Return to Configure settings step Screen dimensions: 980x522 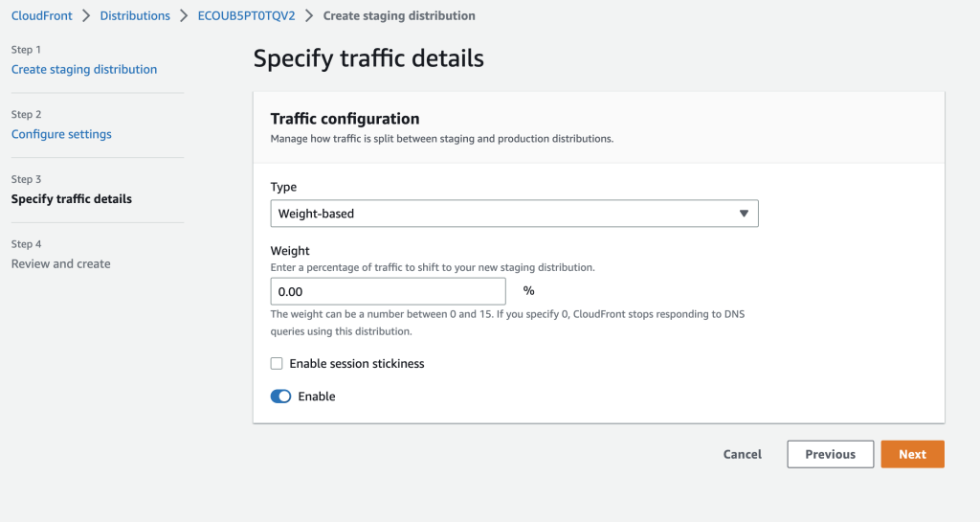61,134
